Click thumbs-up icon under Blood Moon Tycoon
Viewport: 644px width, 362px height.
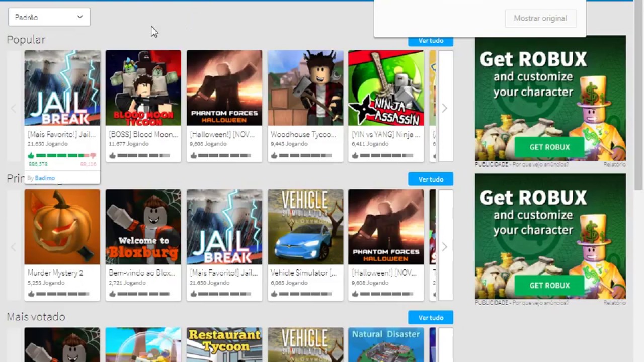[112, 155]
